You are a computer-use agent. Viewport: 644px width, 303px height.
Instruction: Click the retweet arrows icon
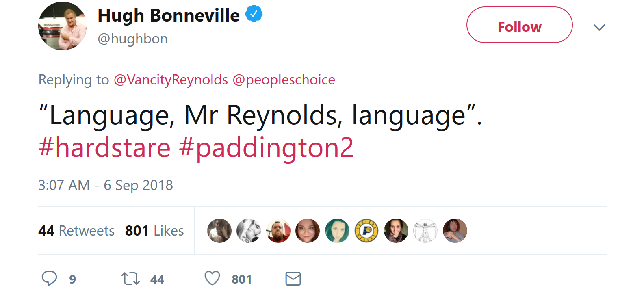(130, 279)
